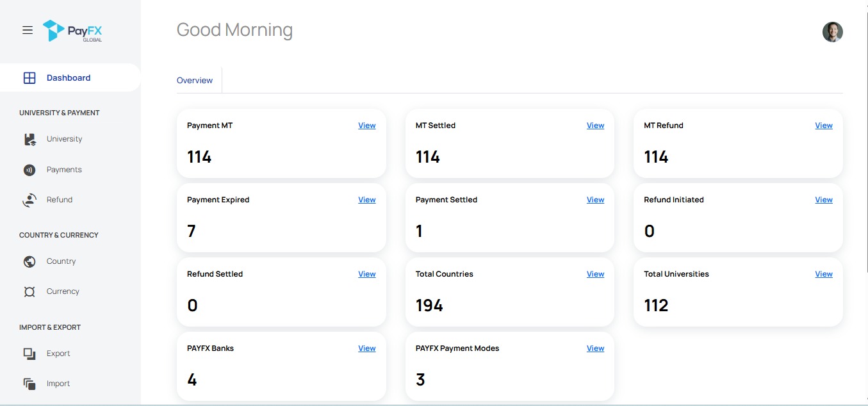
Task: Open the University menu item
Action: coord(64,139)
